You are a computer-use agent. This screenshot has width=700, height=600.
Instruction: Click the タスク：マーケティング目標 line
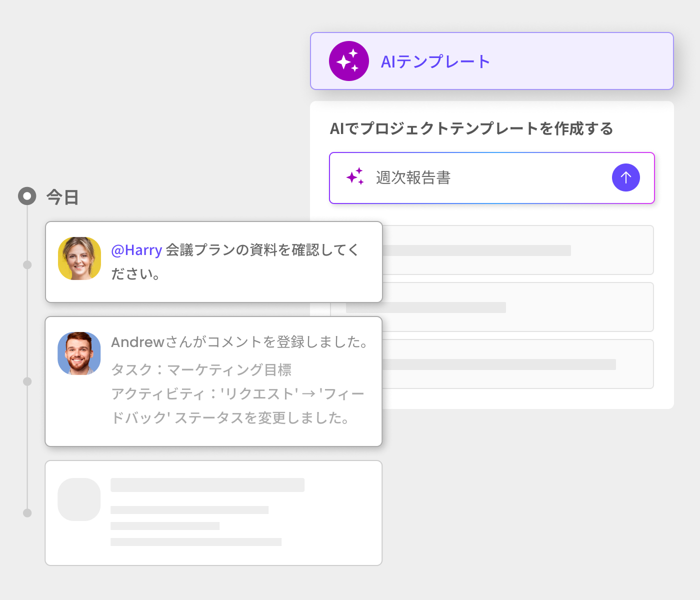click(201, 370)
